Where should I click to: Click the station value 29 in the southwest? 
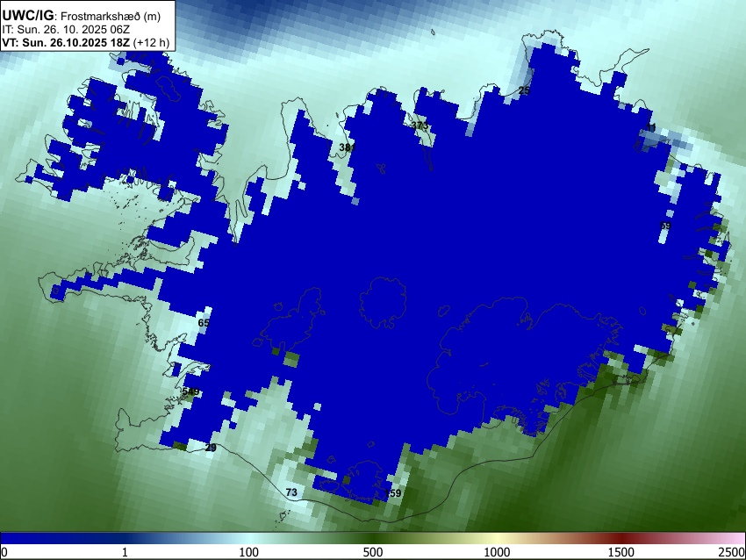(211, 448)
